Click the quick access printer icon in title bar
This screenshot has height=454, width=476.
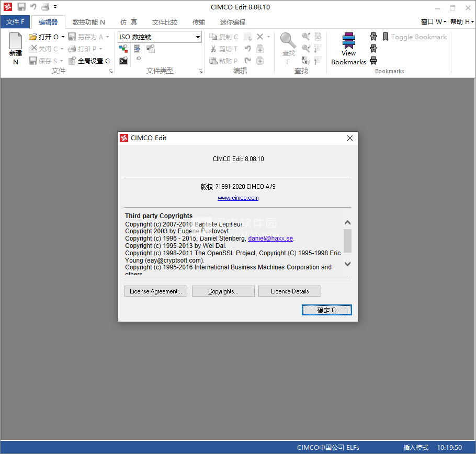(x=45, y=7)
